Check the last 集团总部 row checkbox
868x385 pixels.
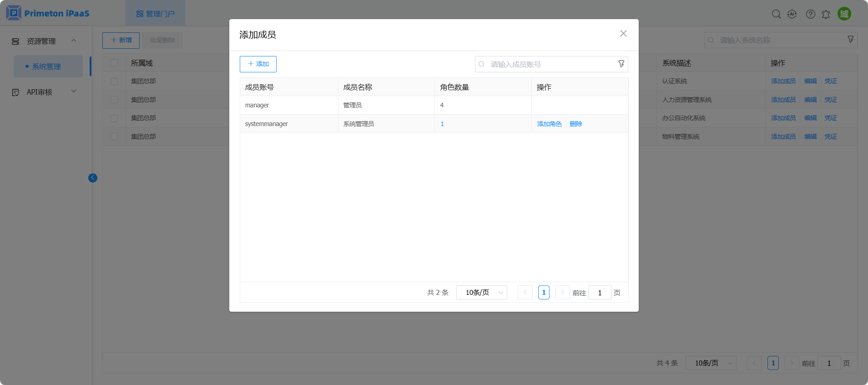click(x=114, y=137)
